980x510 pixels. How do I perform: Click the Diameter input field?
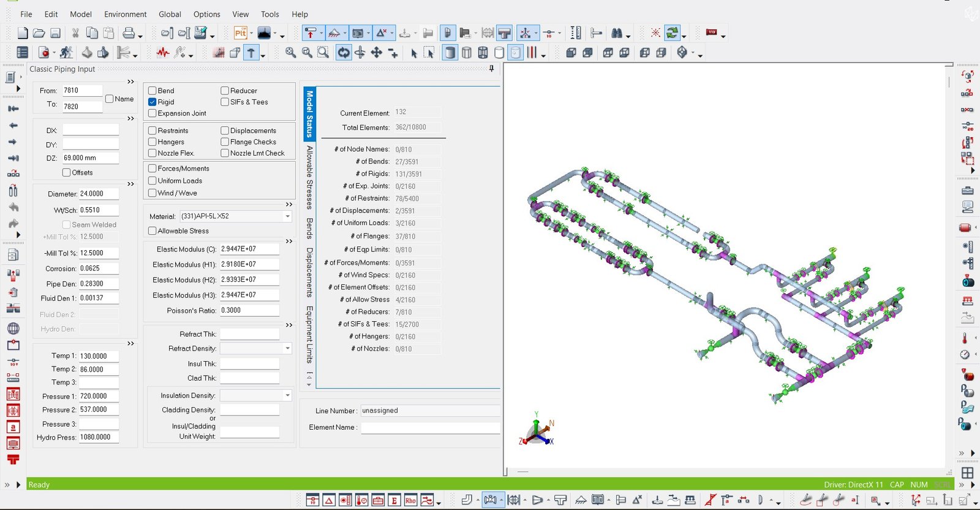click(98, 194)
